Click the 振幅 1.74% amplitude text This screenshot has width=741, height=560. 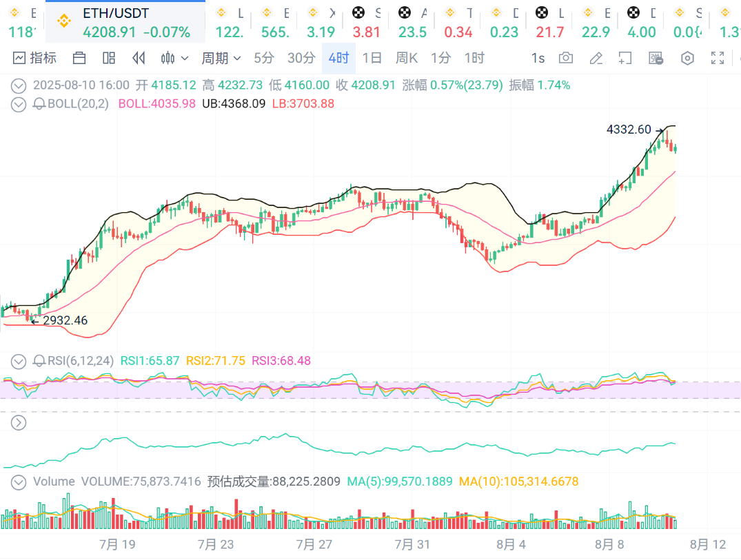(540, 85)
